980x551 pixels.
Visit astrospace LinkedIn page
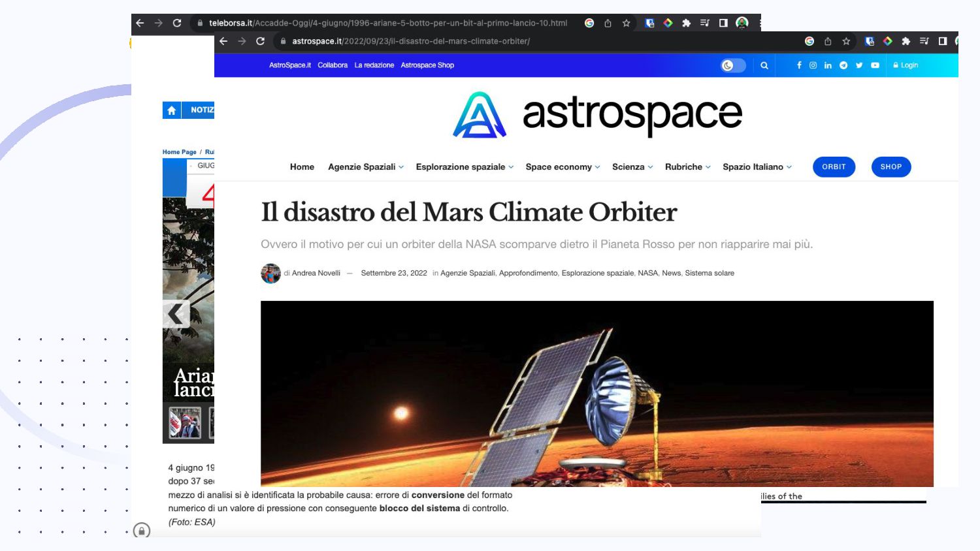coord(828,65)
